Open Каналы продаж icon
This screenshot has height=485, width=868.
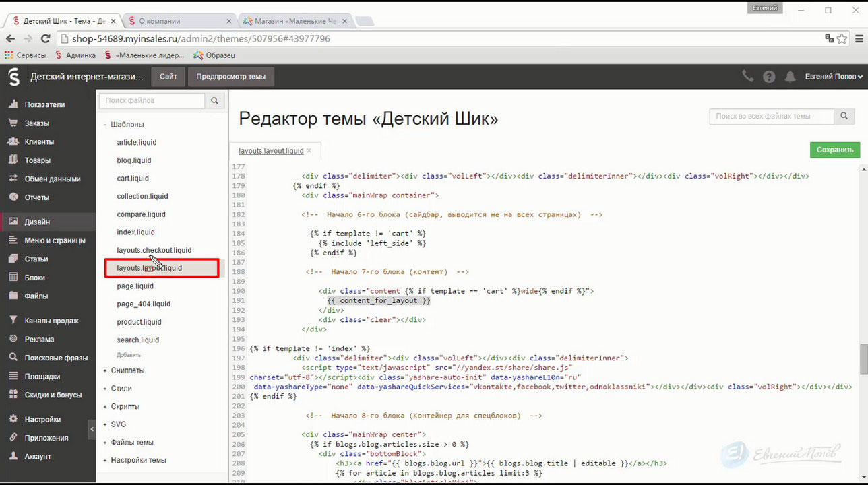(x=12, y=321)
